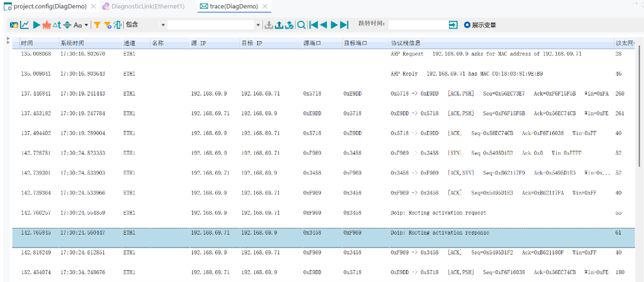The width and height of the screenshot is (644, 282).
Task: Toggle the delta time Δt icon
Action: click(x=57, y=25)
